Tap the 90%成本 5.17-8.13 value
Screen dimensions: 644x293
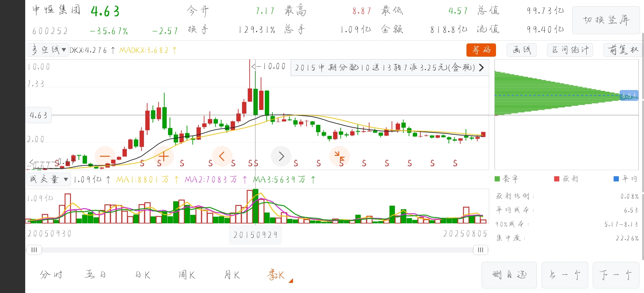(621, 224)
